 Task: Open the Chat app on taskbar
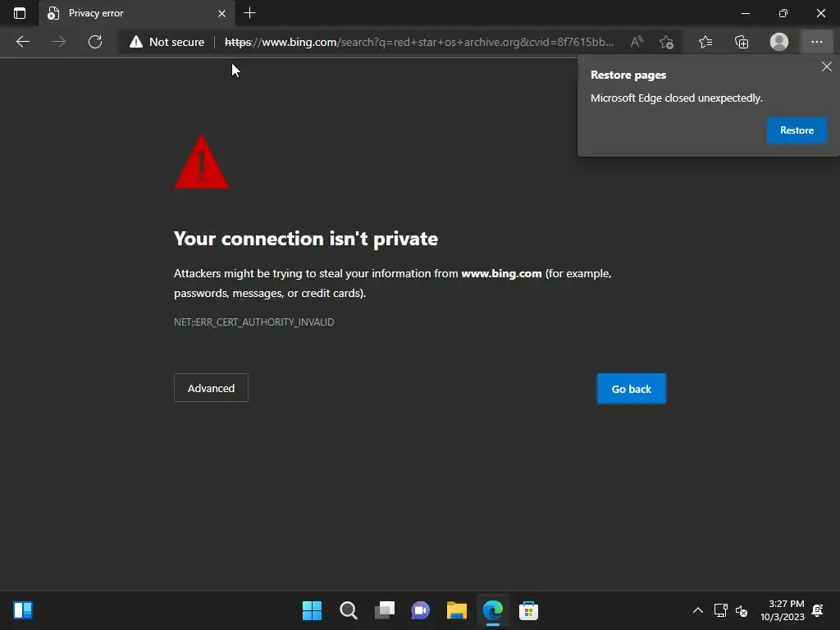pyautogui.click(x=421, y=610)
